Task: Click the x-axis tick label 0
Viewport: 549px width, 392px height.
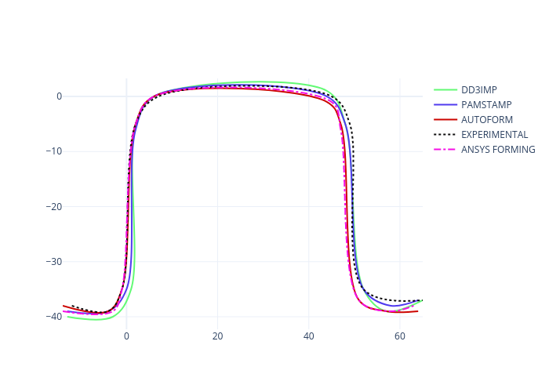Action: [x=126, y=336]
